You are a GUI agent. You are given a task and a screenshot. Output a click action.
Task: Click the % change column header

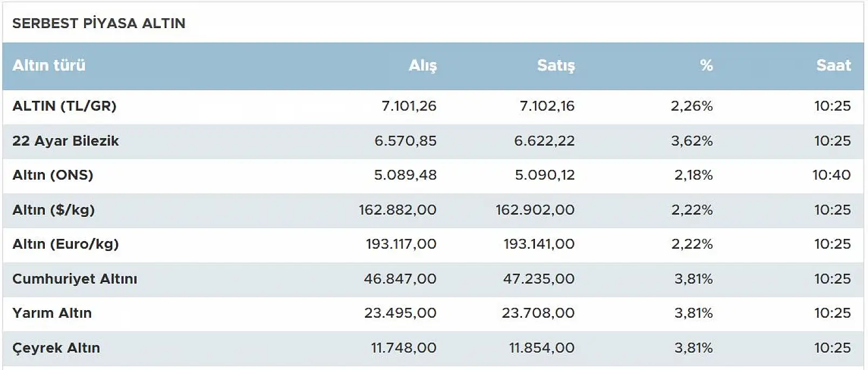point(706,65)
